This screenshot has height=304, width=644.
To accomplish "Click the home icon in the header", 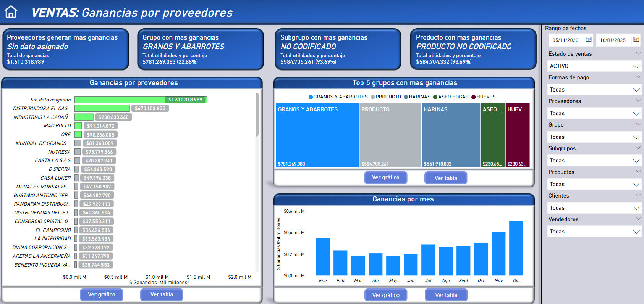I will pyautogui.click(x=11, y=12).
